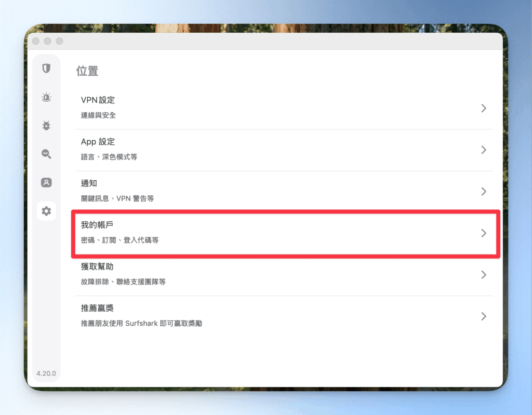The image size is (532, 415).
Task: Open the 獲取幫助 help row
Action: [284, 275]
